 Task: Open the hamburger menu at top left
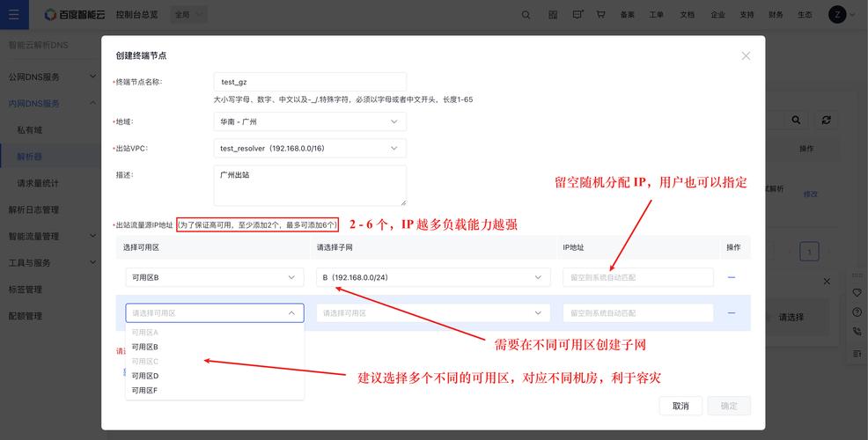(x=13, y=14)
